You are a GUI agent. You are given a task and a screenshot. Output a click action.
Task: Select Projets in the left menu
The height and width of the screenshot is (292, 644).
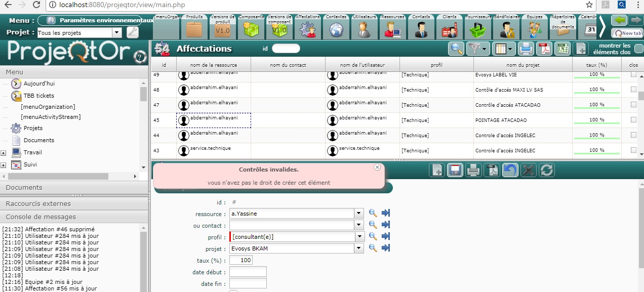(x=33, y=128)
